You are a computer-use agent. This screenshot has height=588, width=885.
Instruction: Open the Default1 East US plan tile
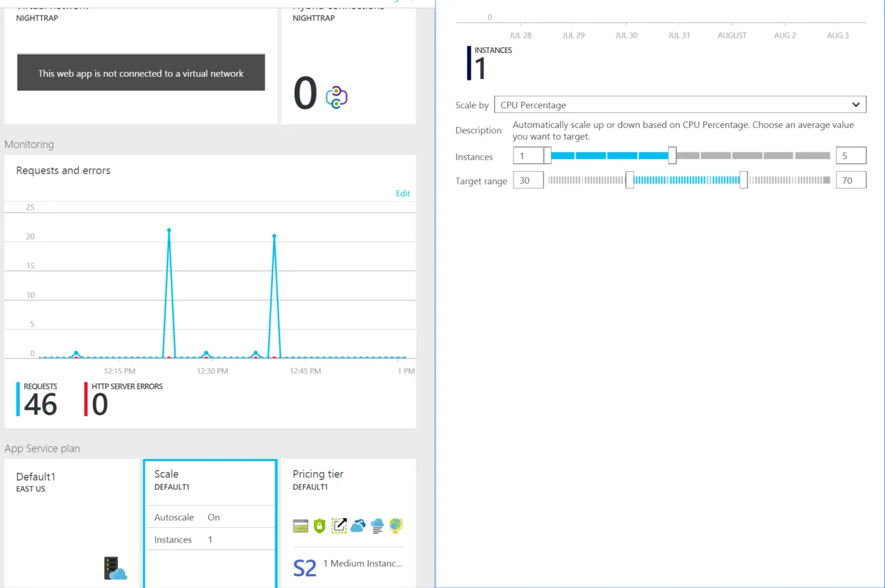(72, 523)
